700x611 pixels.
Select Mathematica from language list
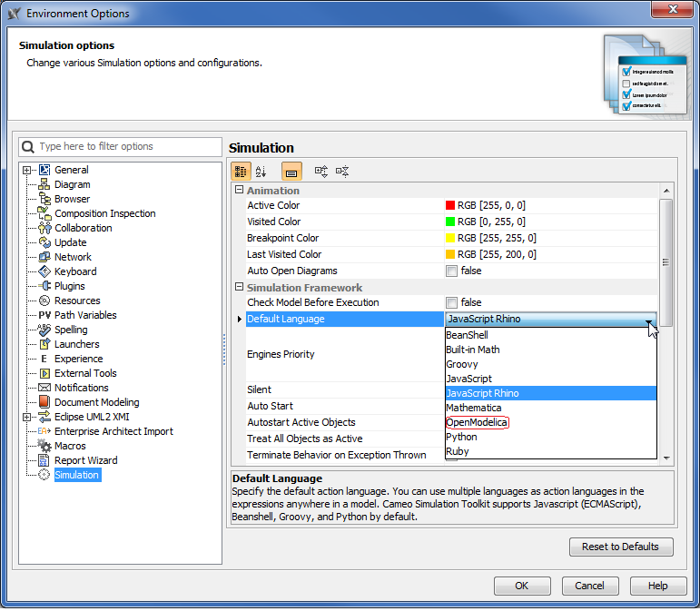[x=551, y=409]
